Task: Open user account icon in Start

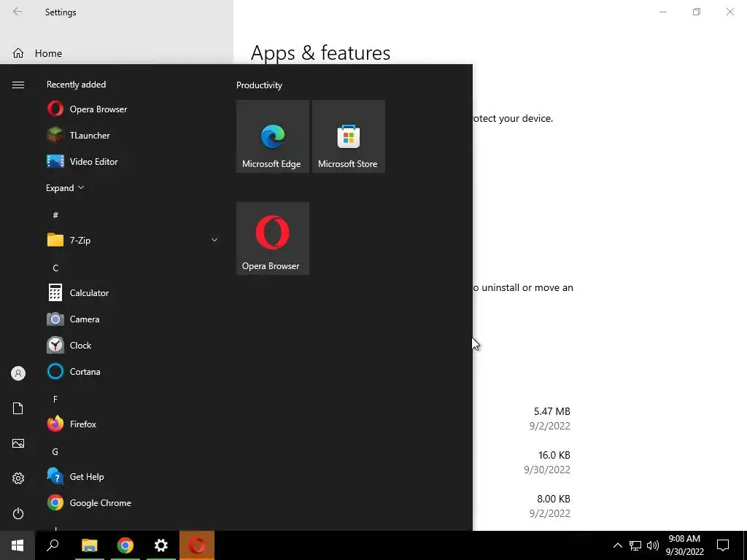Action: 18,373
